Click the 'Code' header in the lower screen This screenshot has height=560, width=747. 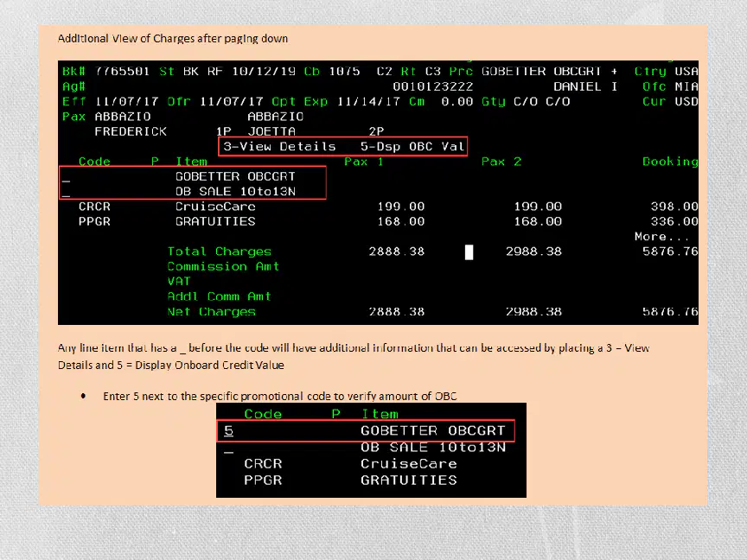tap(263, 414)
